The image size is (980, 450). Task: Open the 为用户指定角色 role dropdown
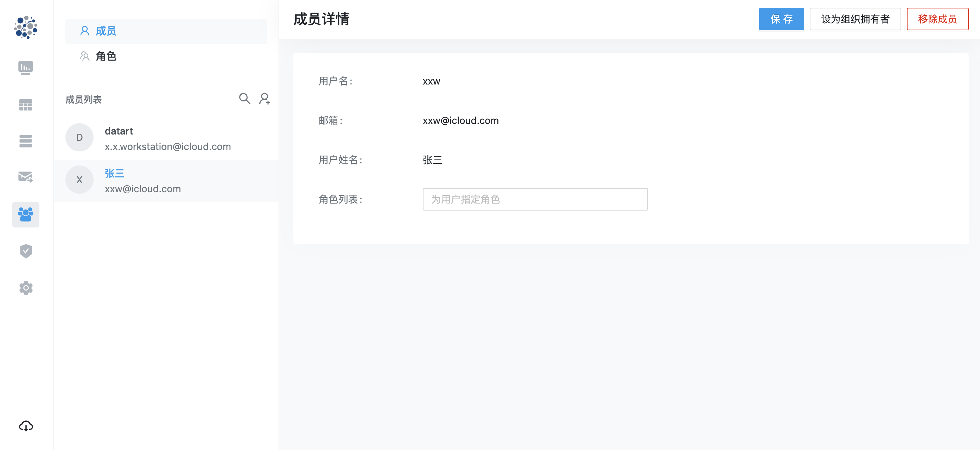click(535, 199)
